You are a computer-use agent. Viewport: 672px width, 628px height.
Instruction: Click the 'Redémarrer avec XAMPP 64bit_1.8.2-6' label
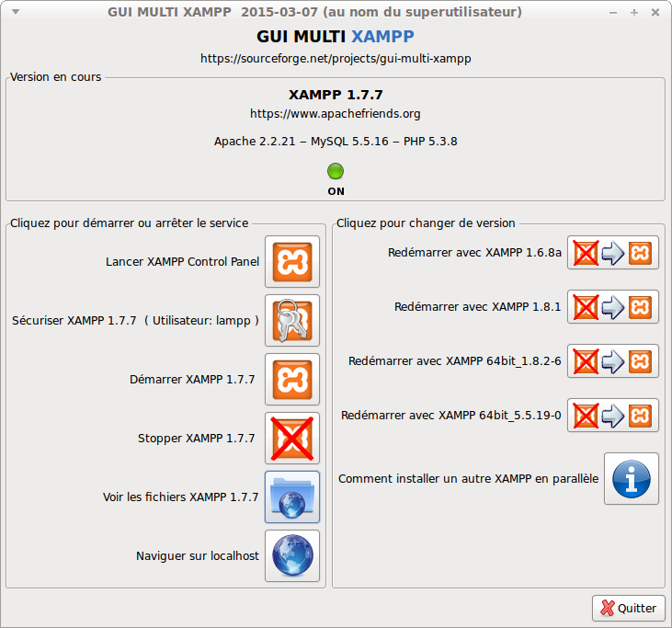(455, 361)
